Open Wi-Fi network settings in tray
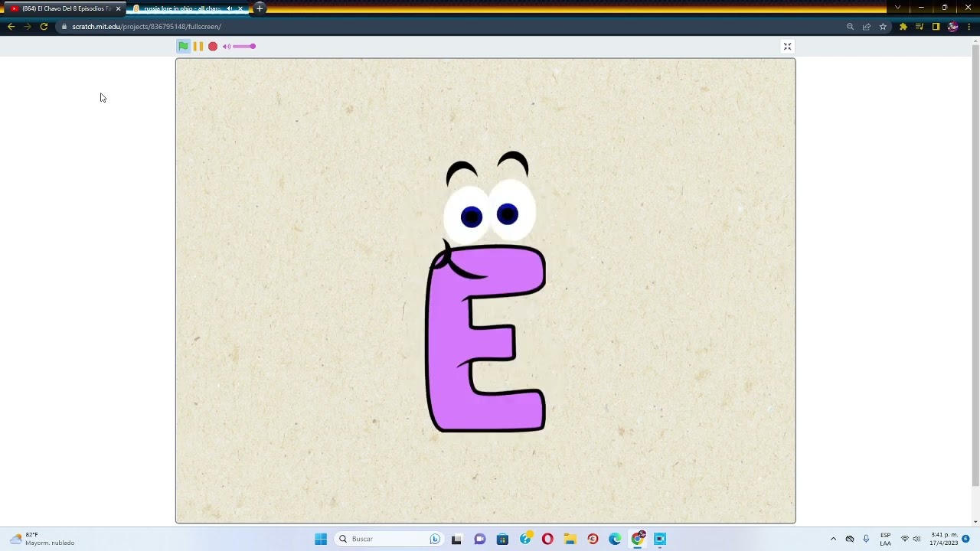This screenshot has width=980, height=551. 904,539
